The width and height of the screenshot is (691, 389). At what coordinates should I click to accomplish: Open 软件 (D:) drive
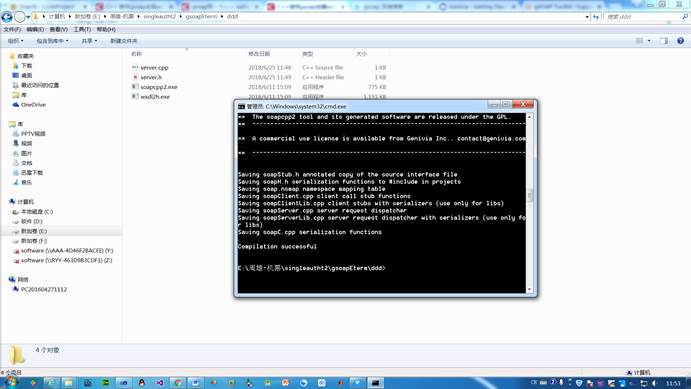[x=31, y=222]
